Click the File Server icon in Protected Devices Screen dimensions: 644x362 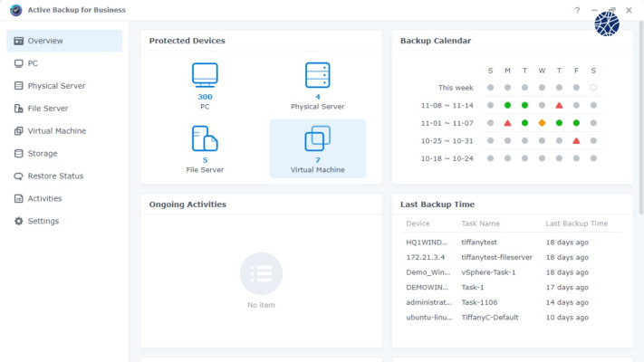(x=205, y=138)
